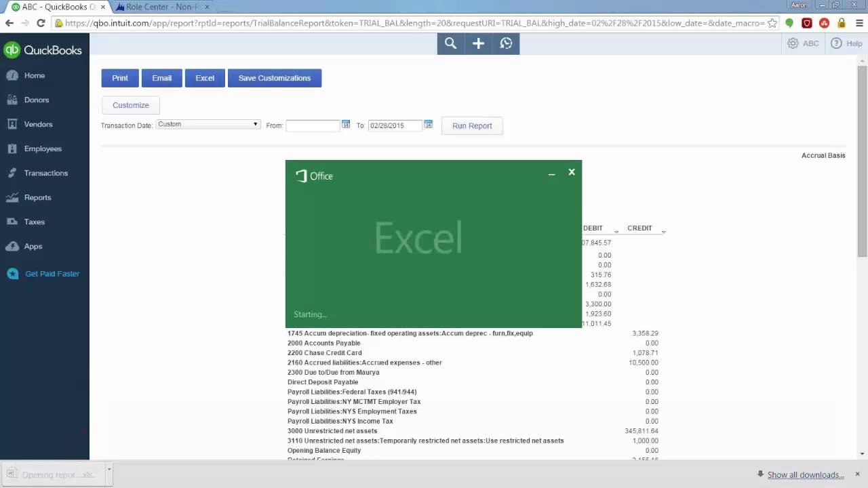Switch to Role Center browser tab
The image size is (868, 488).
pyautogui.click(x=161, y=7)
